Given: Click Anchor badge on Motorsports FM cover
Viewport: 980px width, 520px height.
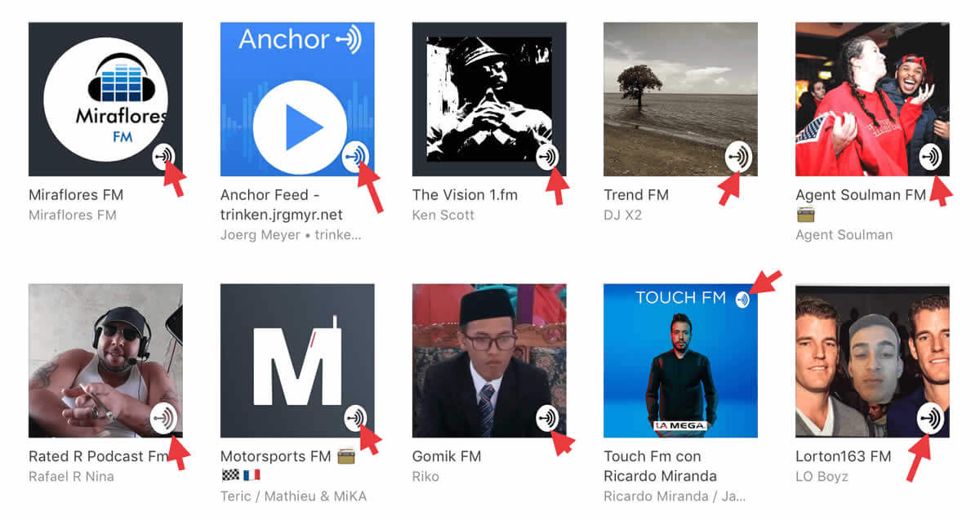Looking at the screenshot, I should [x=356, y=418].
